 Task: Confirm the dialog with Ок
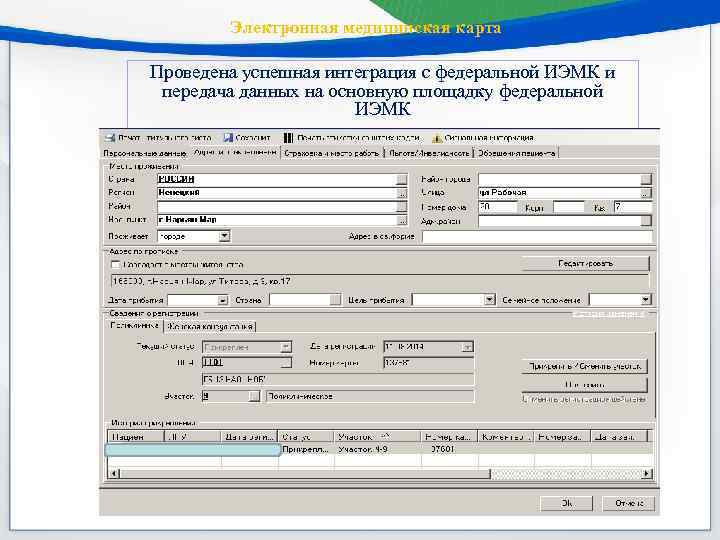point(567,503)
